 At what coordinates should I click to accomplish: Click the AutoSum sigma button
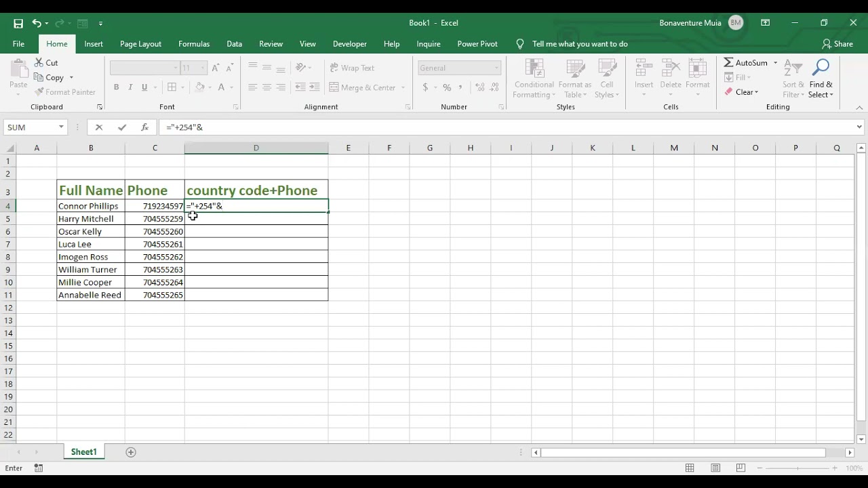(x=745, y=62)
